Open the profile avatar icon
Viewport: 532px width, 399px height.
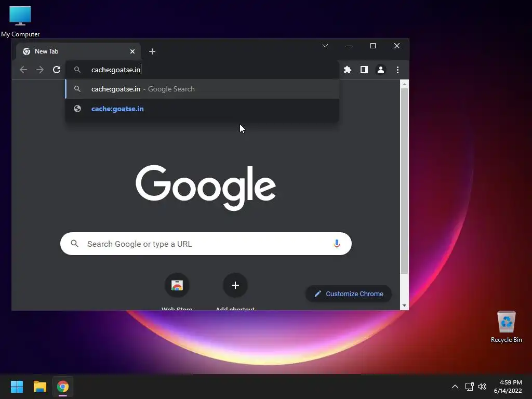point(381,70)
